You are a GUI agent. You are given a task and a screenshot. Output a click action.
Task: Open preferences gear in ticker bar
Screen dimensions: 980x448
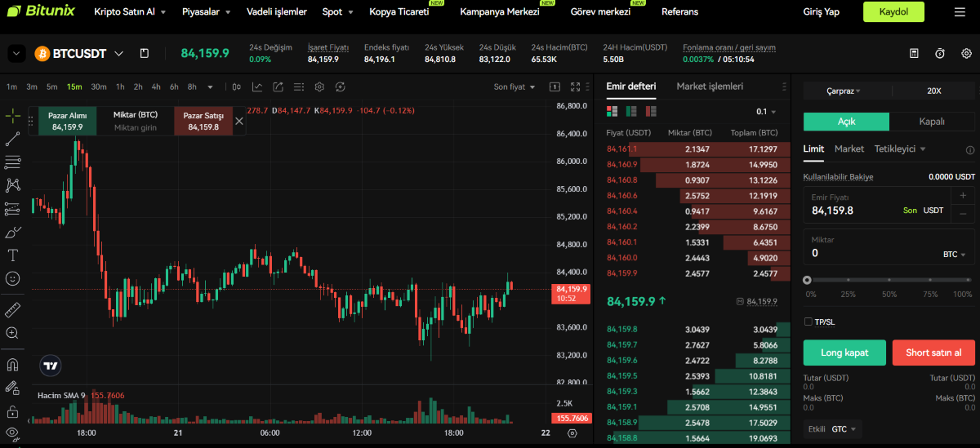click(965, 53)
